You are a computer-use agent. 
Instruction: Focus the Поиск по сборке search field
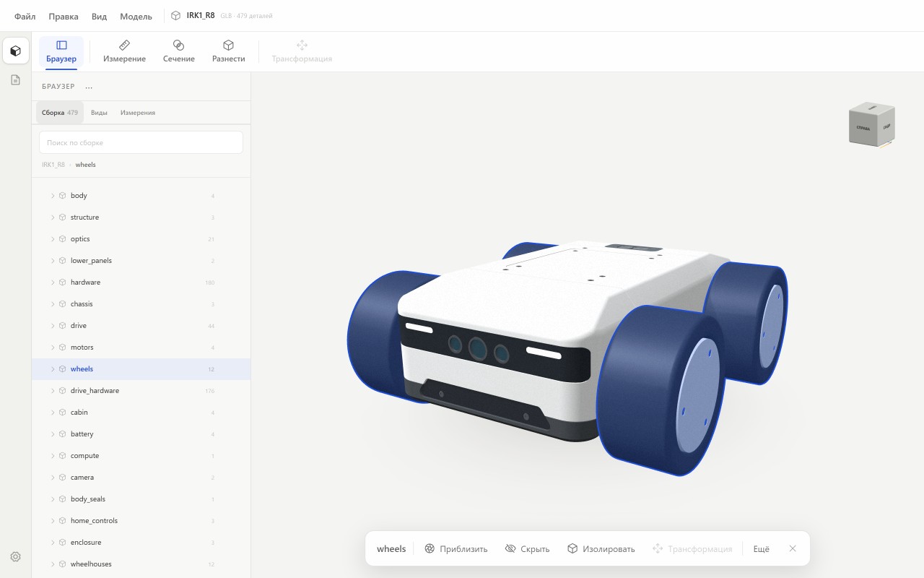(141, 142)
